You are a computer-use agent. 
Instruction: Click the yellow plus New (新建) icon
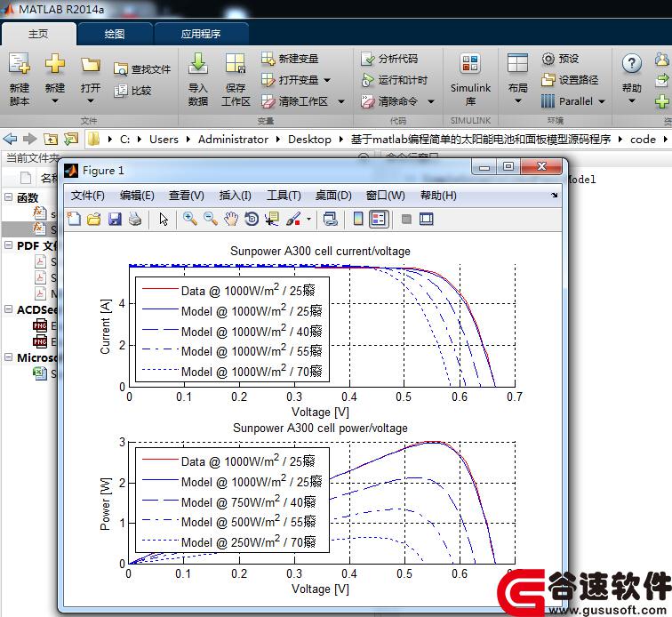tap(55, 63)
